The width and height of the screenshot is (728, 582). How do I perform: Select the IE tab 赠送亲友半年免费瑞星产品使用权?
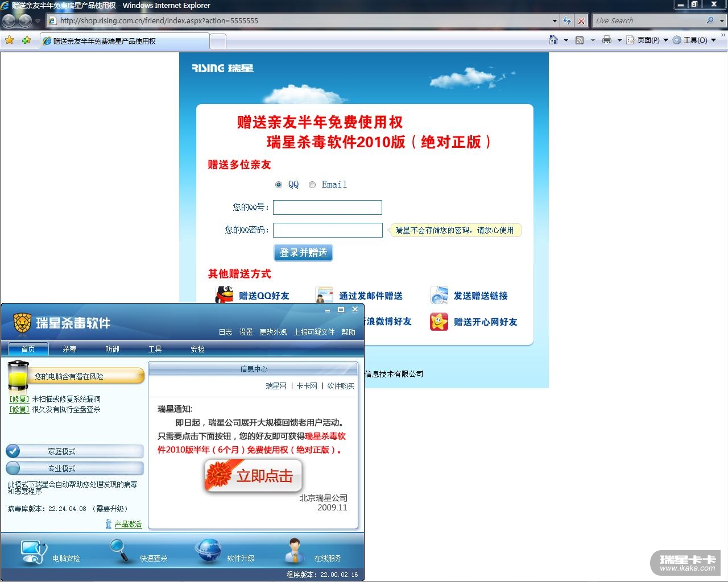tap(125, 41)
